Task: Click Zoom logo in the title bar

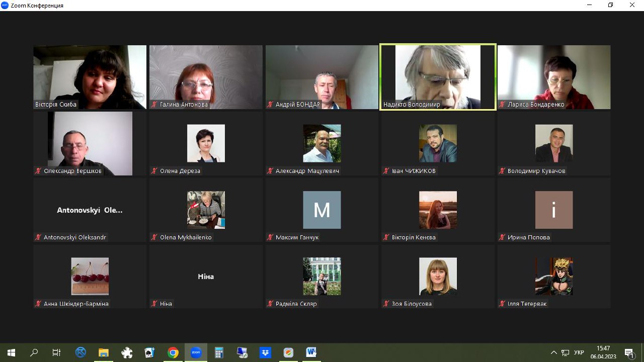Action: 5,5
